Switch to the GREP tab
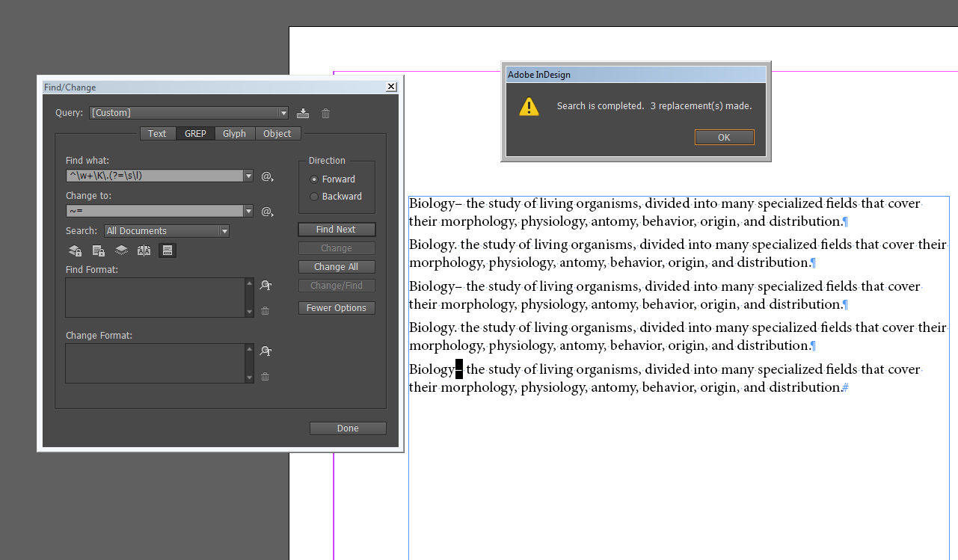 [x=195, y=134]
